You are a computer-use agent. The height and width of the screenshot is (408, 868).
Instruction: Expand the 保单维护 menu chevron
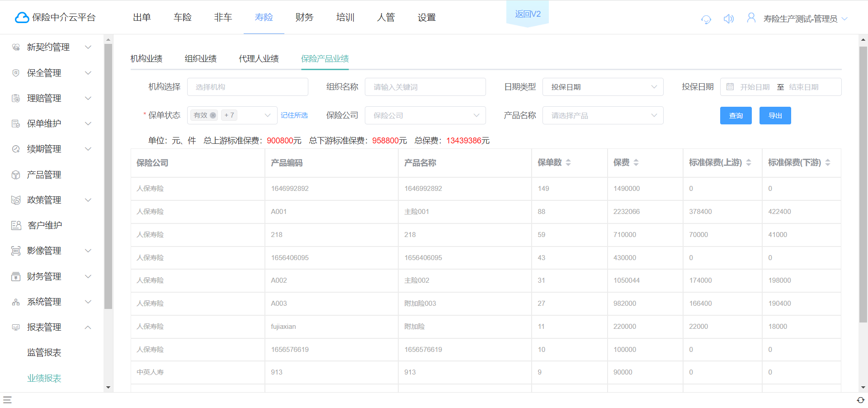click(x=88, y=123)
